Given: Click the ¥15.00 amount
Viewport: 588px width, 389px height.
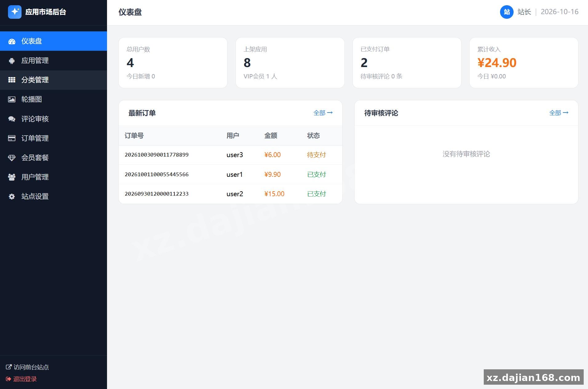Looking at the screenshot, I should tap(274, 194).
